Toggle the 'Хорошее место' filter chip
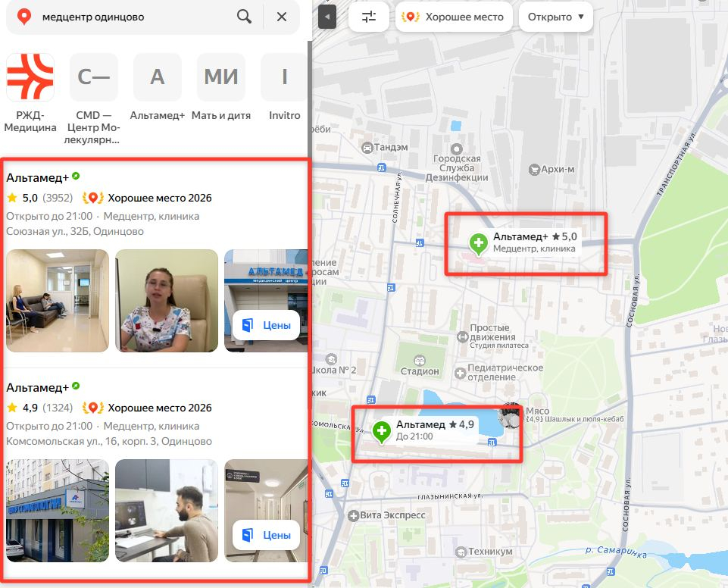 454,17
